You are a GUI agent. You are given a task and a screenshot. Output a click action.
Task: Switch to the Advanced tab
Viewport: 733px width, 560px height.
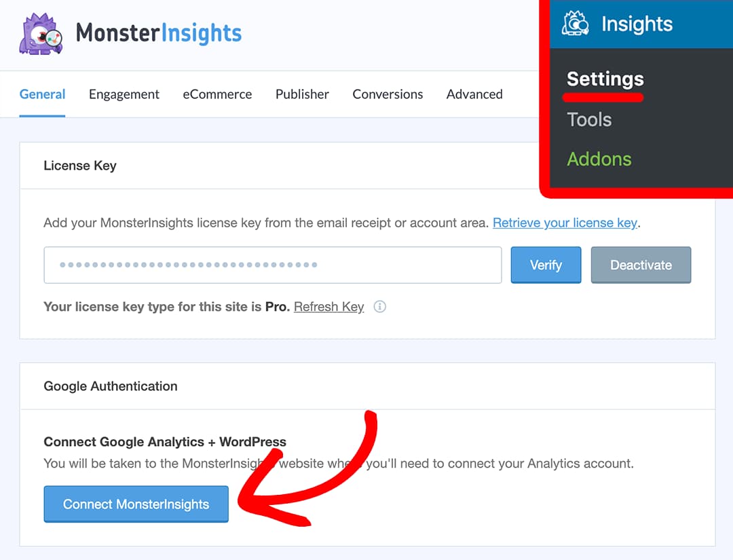point(474,94)
